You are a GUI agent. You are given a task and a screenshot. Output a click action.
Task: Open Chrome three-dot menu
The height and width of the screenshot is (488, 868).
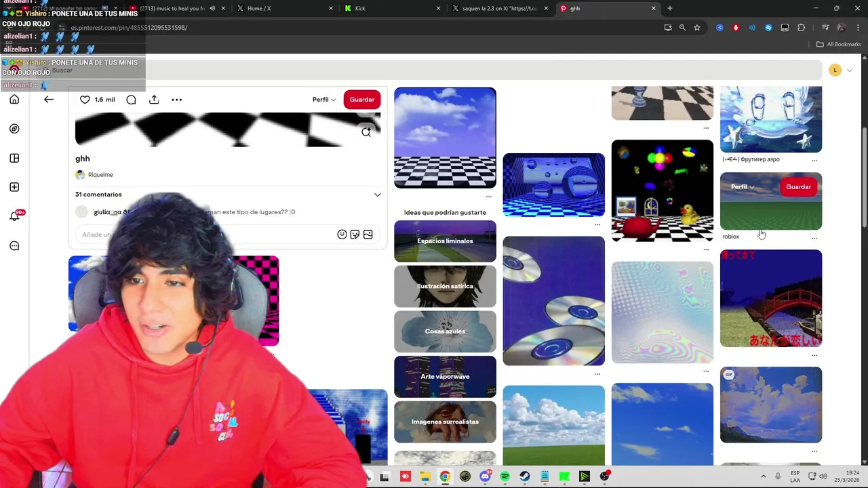[858, 28]
